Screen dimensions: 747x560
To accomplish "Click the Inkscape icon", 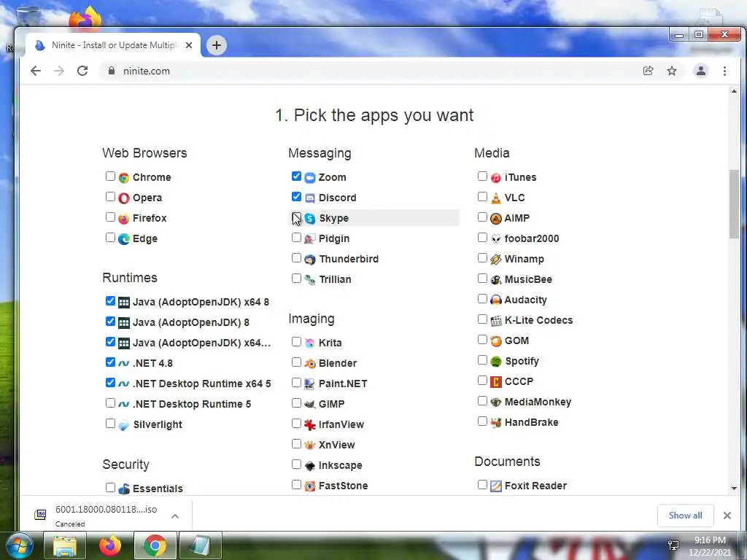I will pos(309,466).
